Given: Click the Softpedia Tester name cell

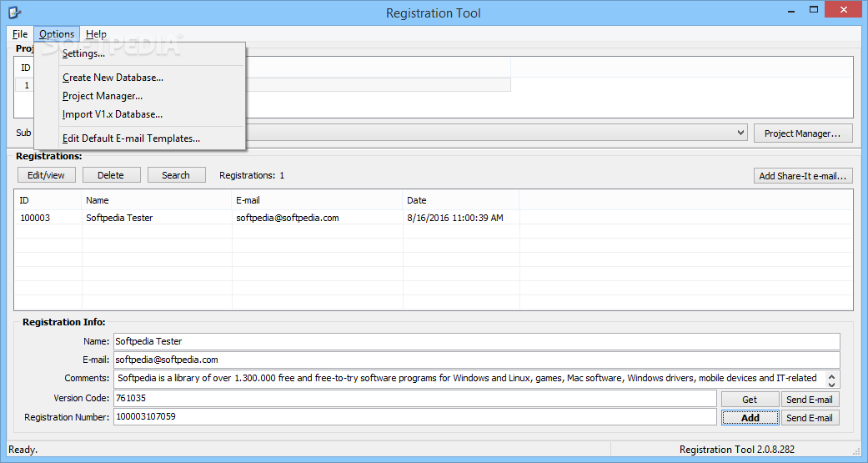Looking at the screenshot, I should pyautogui.click(x=119, y=218).
